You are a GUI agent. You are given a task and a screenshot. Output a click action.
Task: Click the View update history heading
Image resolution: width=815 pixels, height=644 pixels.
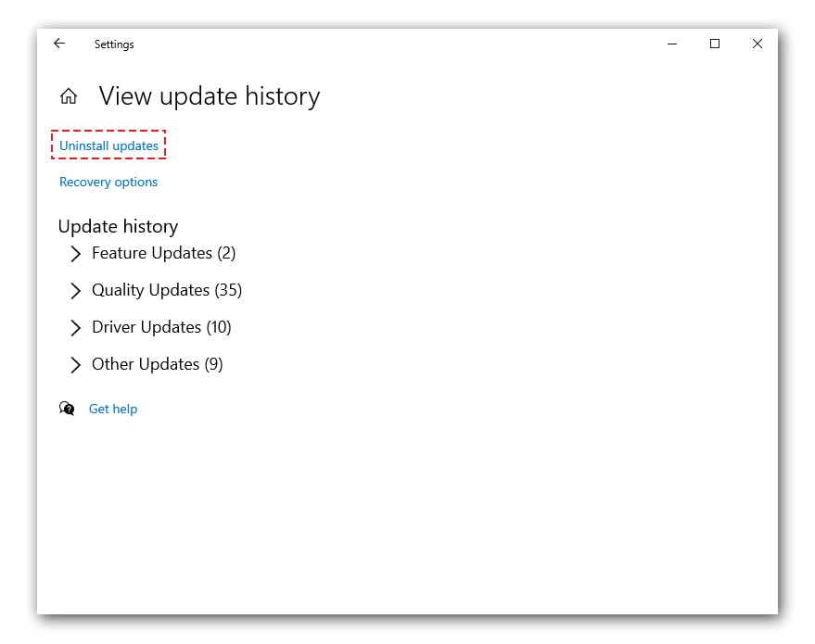pyautogui.click(x=209, y=95)
